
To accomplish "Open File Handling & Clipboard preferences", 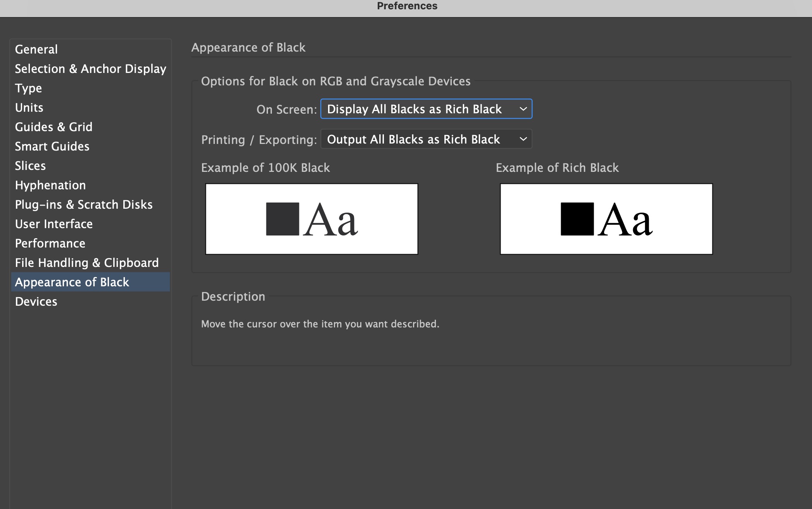I will tap(87, 263).
